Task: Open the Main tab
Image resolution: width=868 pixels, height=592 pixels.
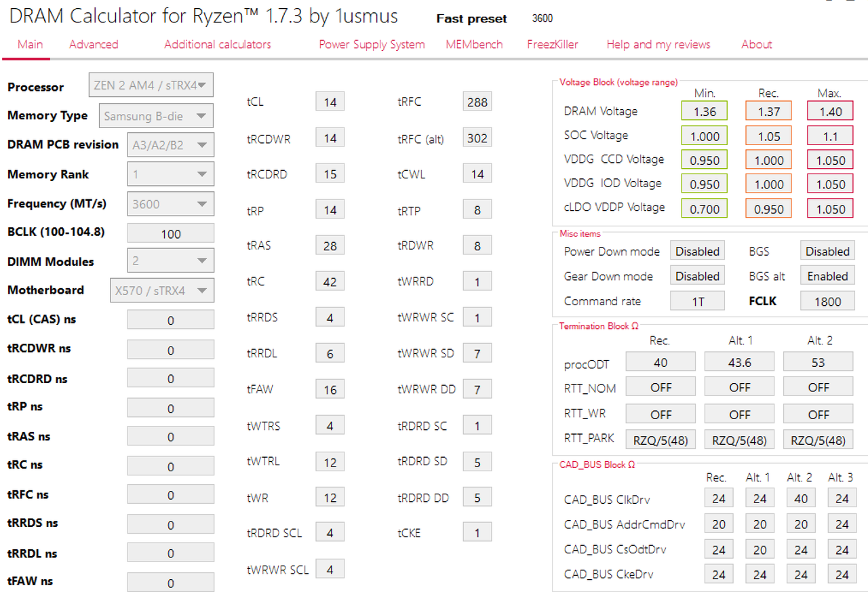Action: pos(30,45)
